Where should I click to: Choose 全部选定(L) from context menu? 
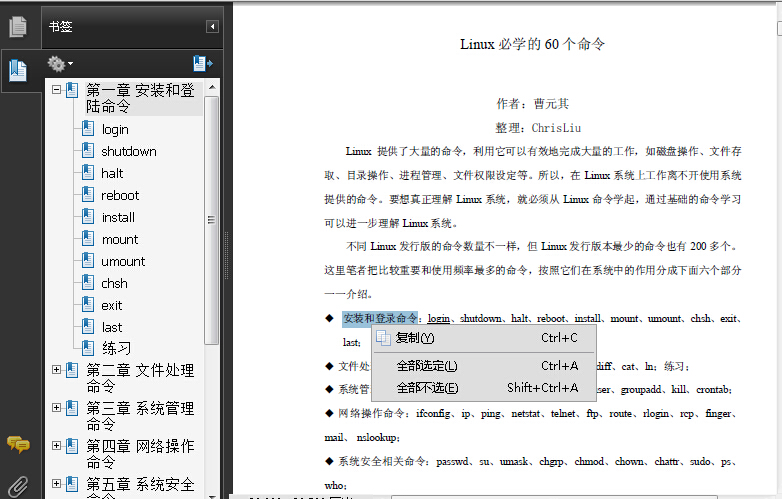[x=484, y=366]
